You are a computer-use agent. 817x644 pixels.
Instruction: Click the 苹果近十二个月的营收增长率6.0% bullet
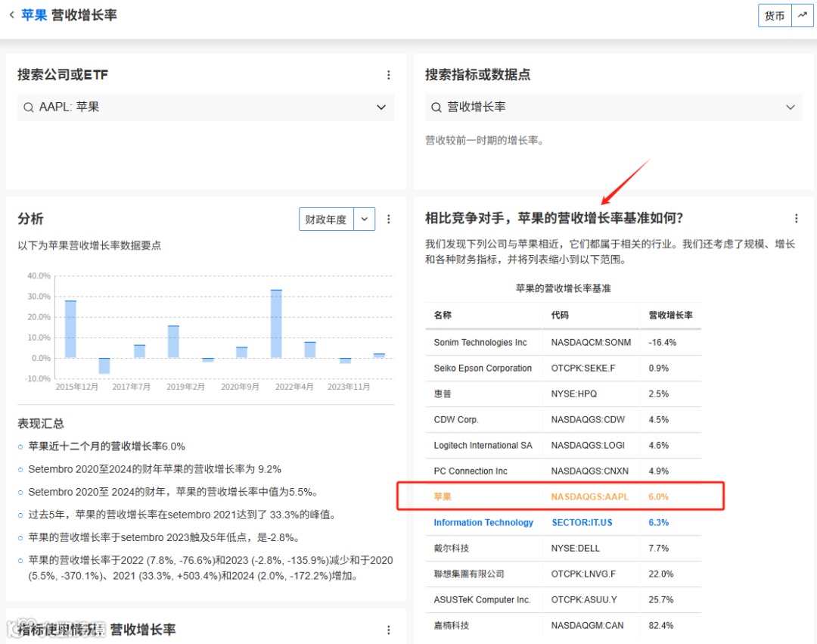click(x=107, y=446)
